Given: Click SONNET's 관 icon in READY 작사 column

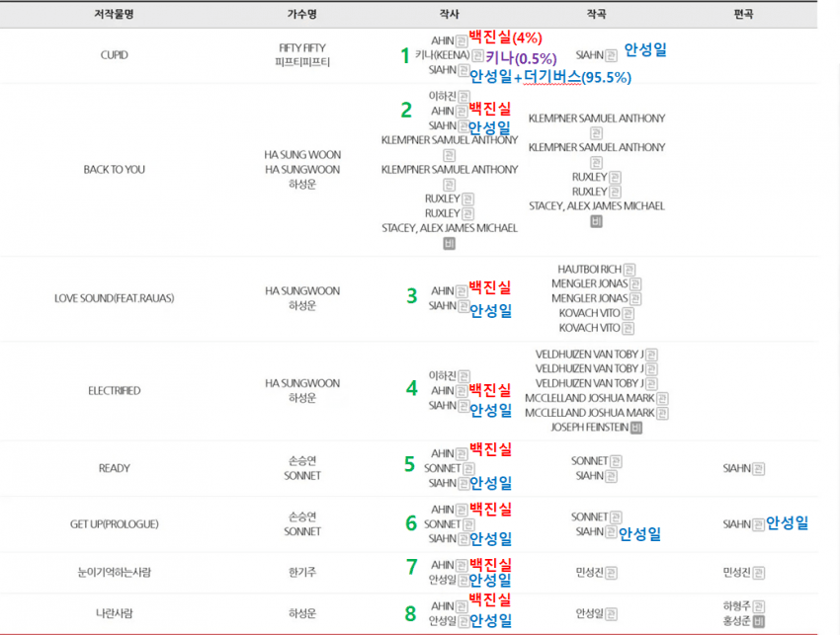Looking at the screenshot, I should click(x=468, y=469).
